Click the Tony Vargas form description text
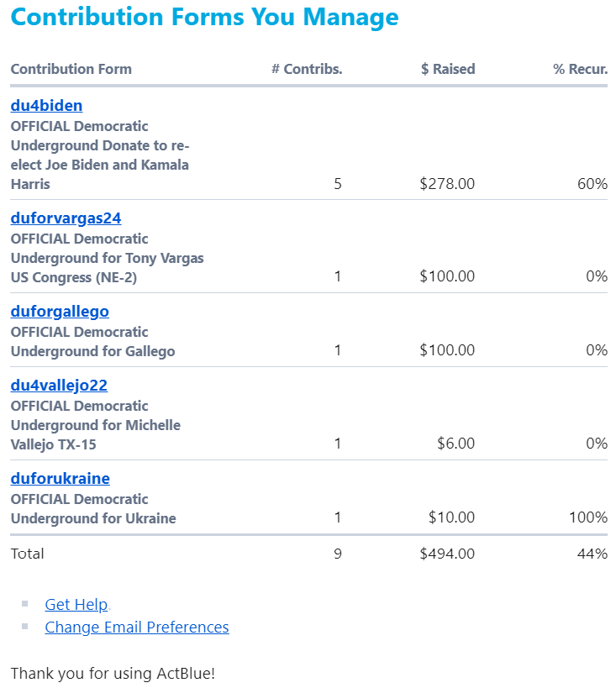Viewport: 616px width, 688px height. coord(107,258)
